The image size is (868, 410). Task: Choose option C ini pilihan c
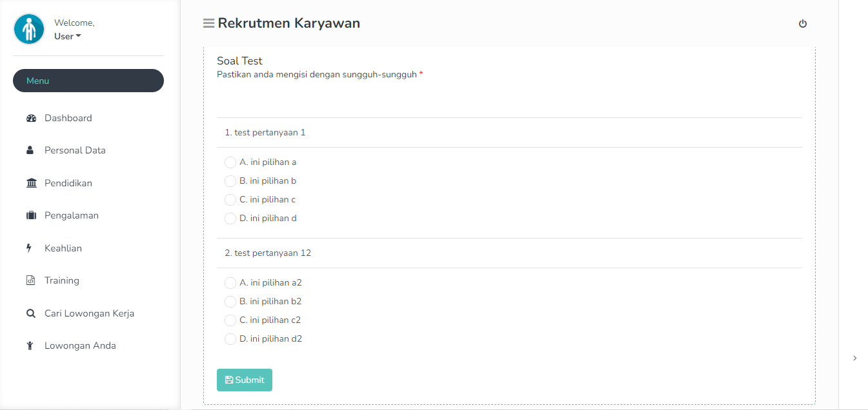pos(230,200)
